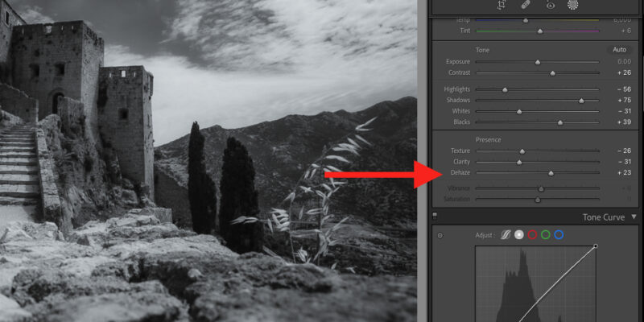Click the Texture value -26

click(625, 151)
